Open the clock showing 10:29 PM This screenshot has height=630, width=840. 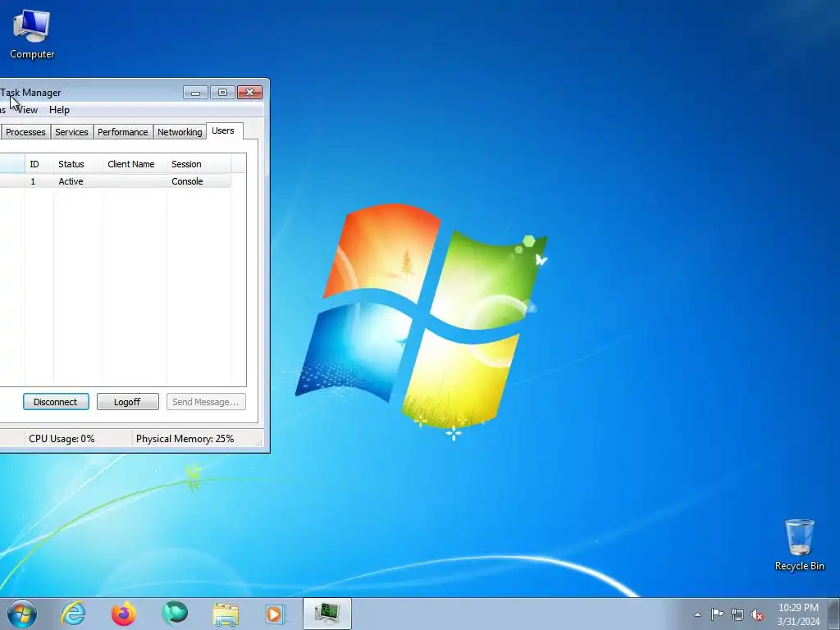(798, 614)
